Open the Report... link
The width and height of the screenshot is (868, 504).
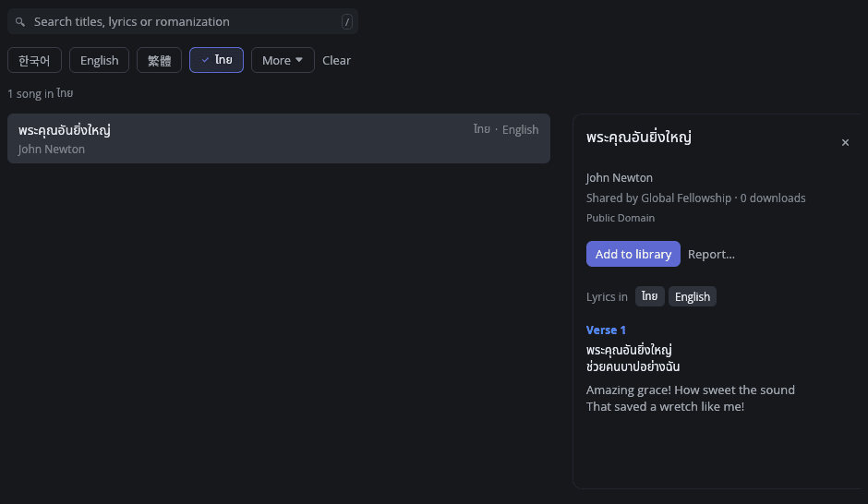point(711,255)
